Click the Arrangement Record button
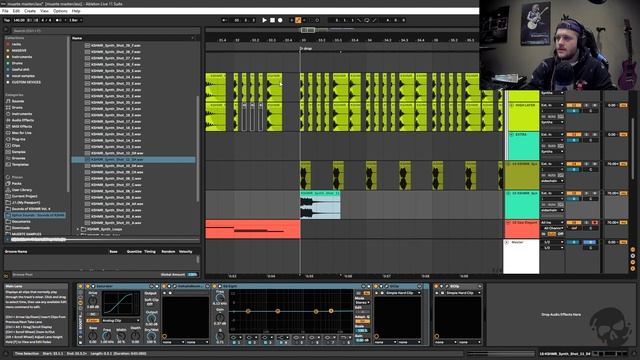This screenshot has width=640, height=360. (x=280, y=20)
